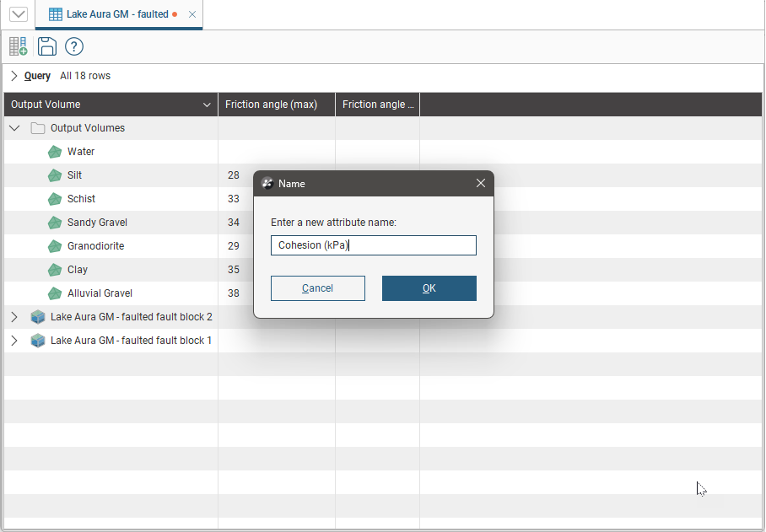Click the fault block 2 model icon
Screen dimensions: 766x532
tap(38, 317)
